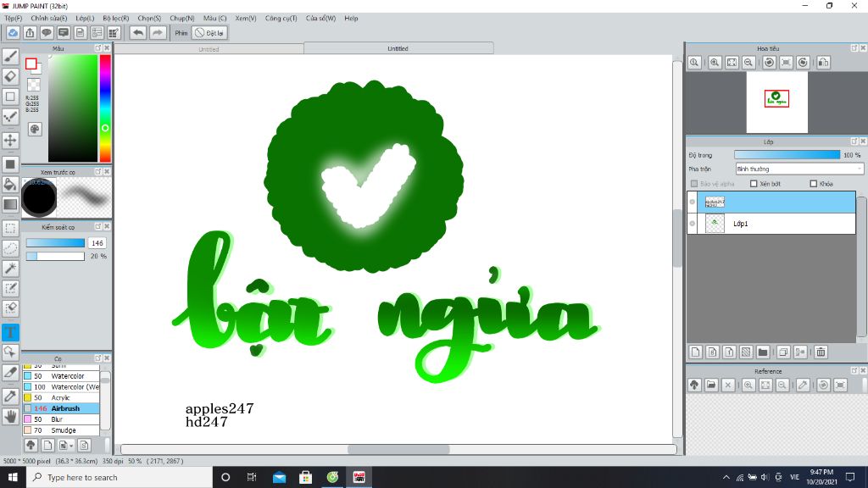
Task: Select the Watercolor 50 brush
Action: click(x=61, y=375)
